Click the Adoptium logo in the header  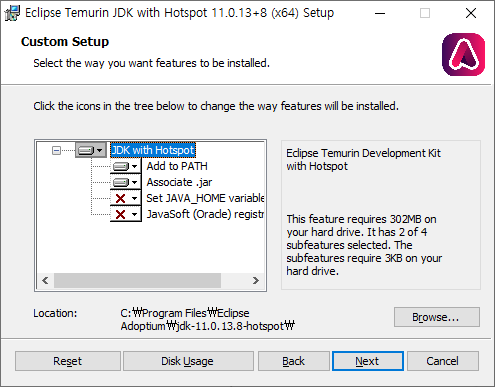point(463,54)
